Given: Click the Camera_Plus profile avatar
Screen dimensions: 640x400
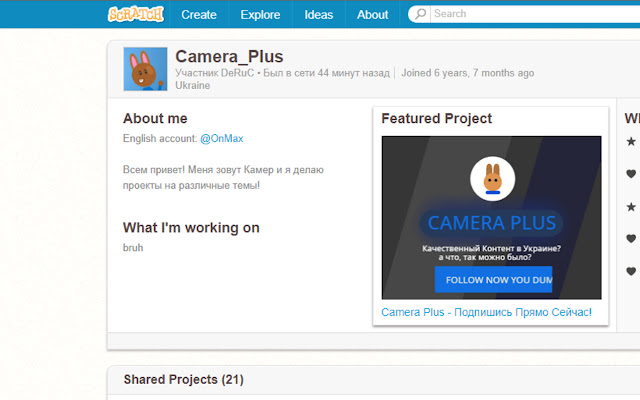Looking at the screenshot, I should click(x=145, y=69).
